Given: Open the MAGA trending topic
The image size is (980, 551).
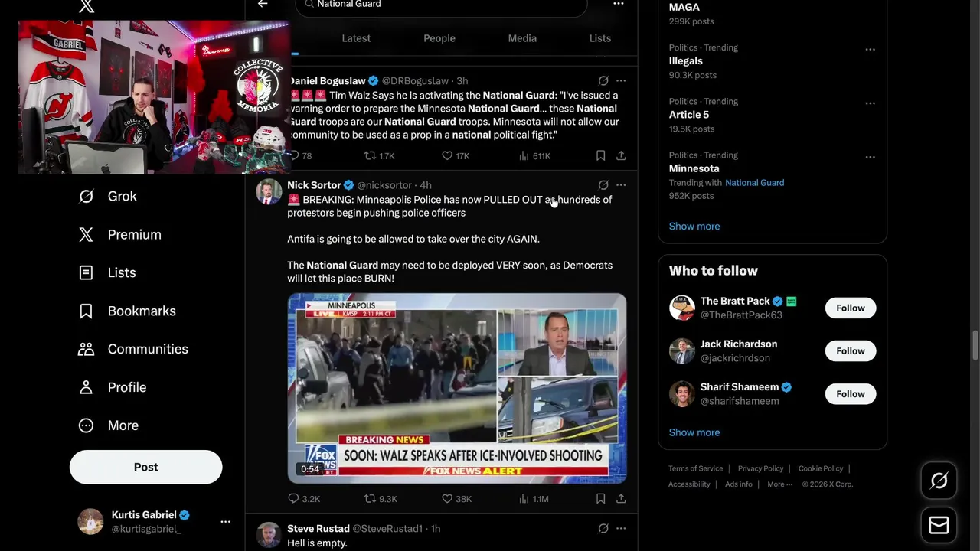Looking at the screenshot, I should tap(684, 7).
